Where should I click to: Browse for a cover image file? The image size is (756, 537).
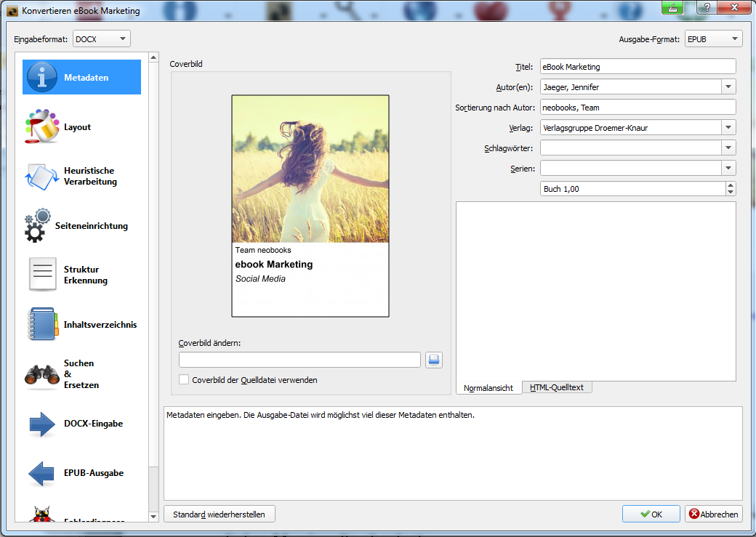(434, 360)
